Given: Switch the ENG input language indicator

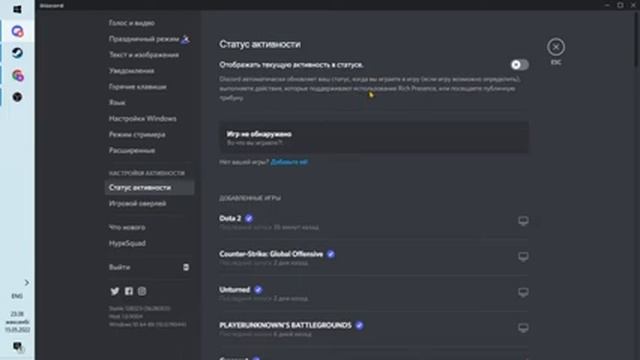Looking at the screenshot, I should tap(17, 296).
